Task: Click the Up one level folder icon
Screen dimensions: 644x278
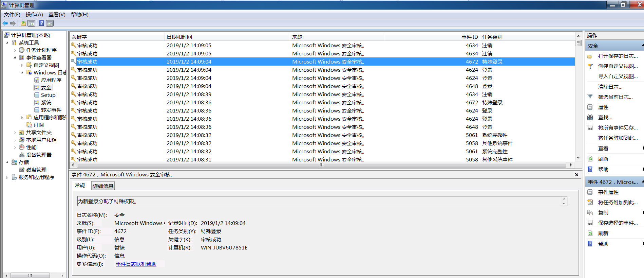Action: 23,23
